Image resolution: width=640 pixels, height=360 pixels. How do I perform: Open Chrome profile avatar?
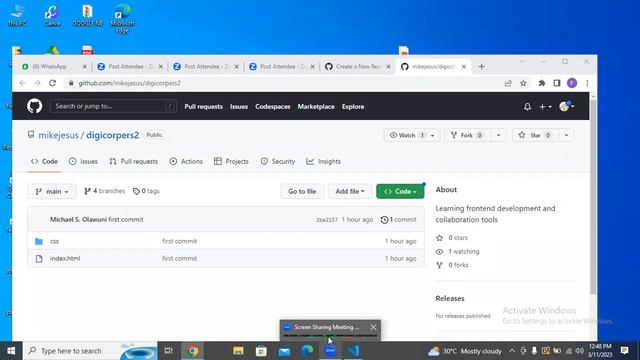pyautogui.click(x=572, y=83)
